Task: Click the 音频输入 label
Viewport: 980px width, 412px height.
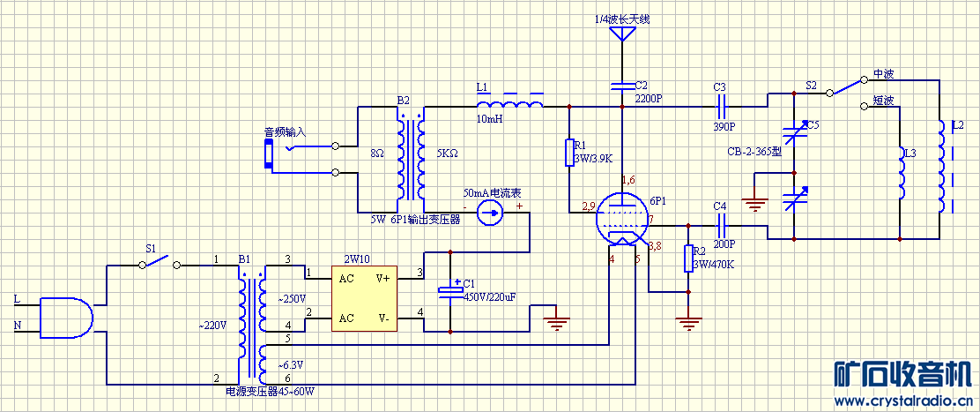Action: click(285, 132)
